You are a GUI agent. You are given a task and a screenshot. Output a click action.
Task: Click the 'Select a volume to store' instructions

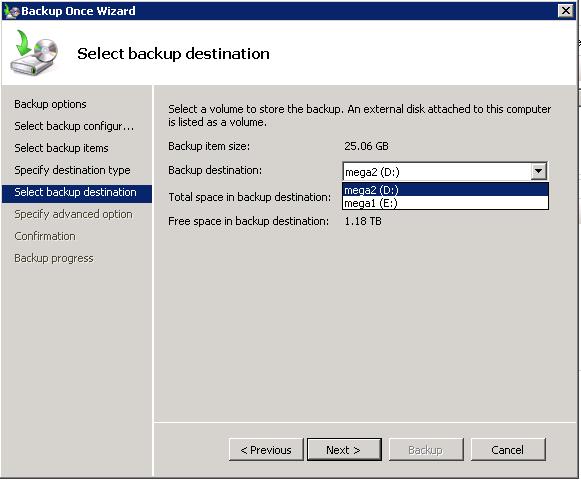(359, 115)
